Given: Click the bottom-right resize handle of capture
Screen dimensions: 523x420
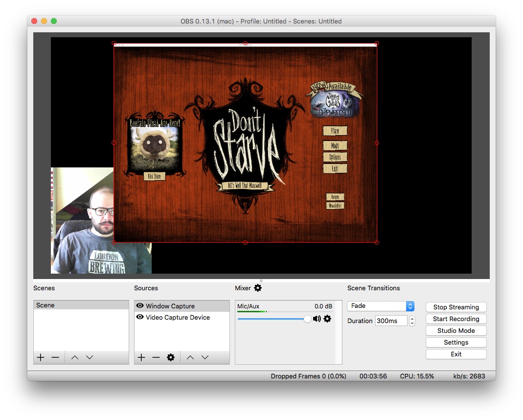Looking at the screenshot, I should pyautogui.click(x=377, y=242).
